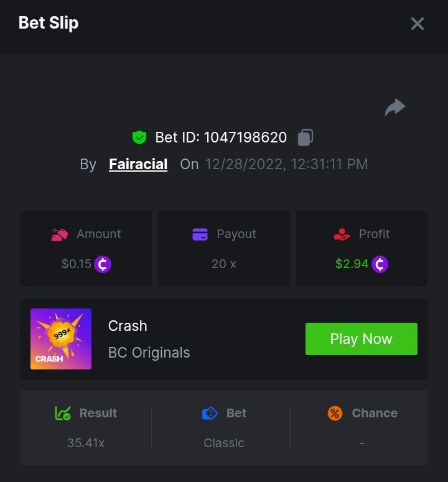Click the 35.41x result value
The height and width of the screenshot is (482, 448).
point(86,443)
